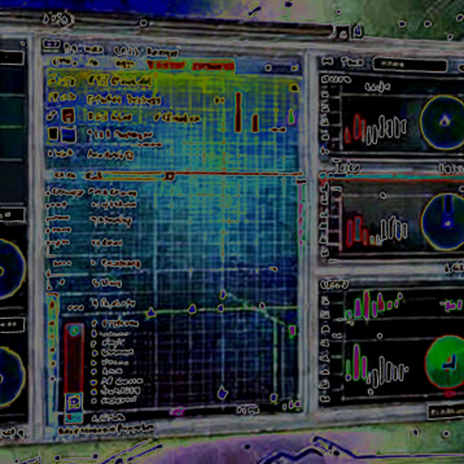Click the small round button at the chart header's right
Screen dimensions: 464x464
click(268, 68)
